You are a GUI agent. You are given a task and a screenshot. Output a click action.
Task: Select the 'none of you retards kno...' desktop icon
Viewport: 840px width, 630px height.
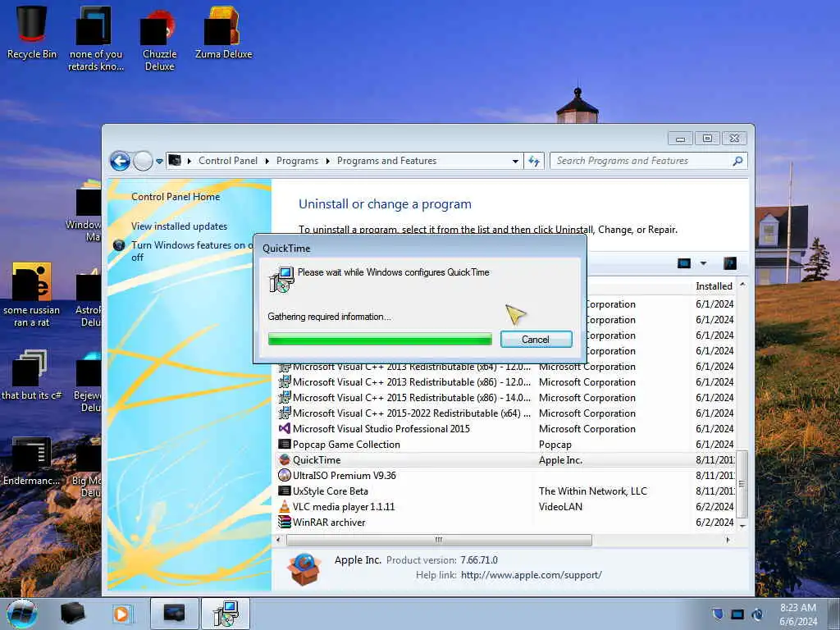(x=96, y=39)
